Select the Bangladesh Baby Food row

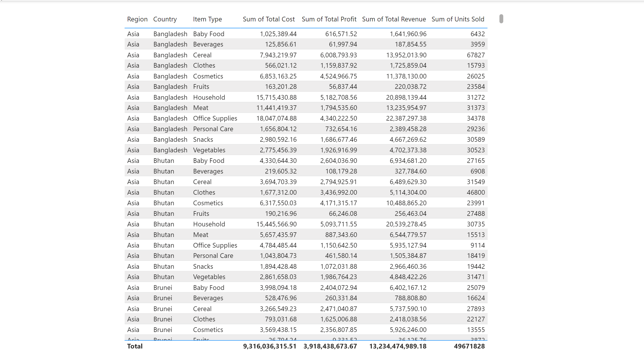[306, 34]
